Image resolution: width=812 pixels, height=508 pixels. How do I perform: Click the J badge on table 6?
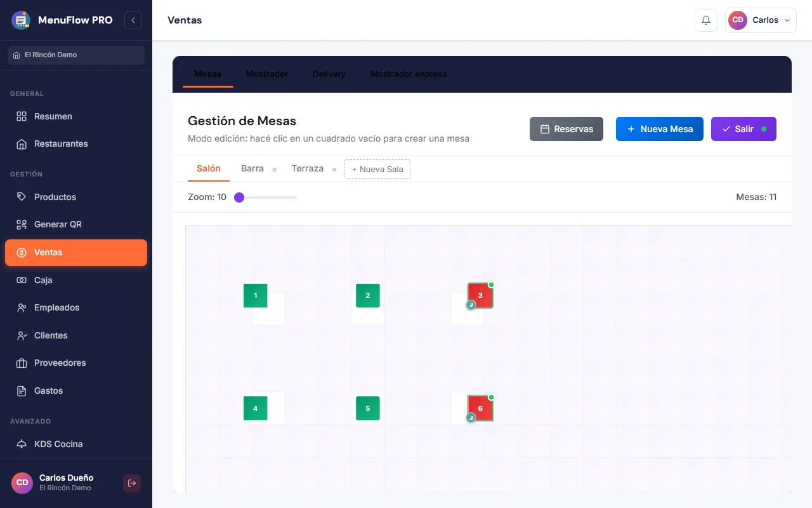pos(471,417)
